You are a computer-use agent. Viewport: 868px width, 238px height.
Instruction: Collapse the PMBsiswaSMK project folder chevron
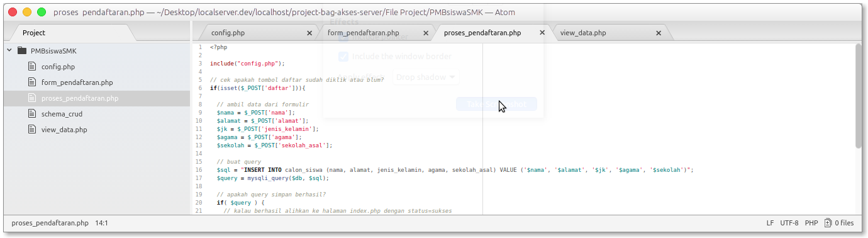pyautogui.click(x=9, y=51)
